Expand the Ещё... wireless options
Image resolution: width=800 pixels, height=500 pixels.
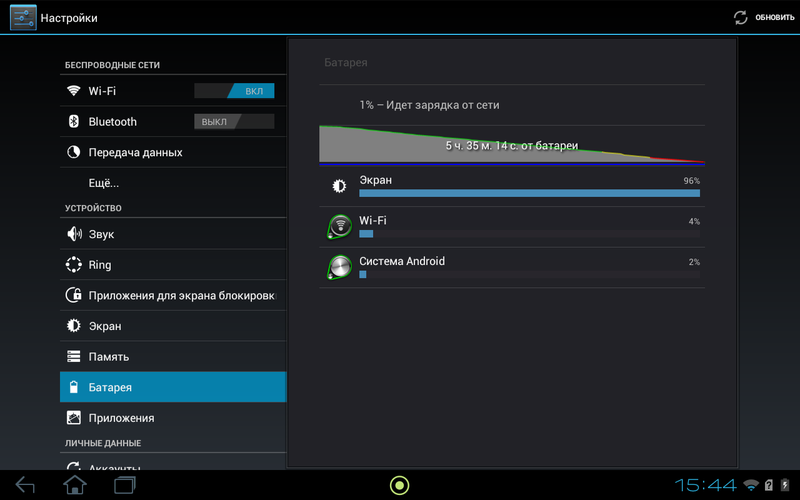point(173,183)
